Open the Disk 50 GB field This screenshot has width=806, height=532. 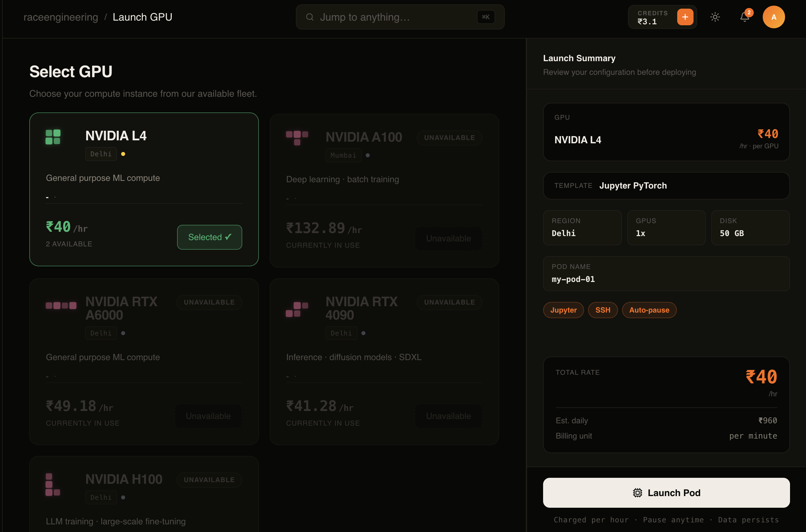click(x=750, y=228)
